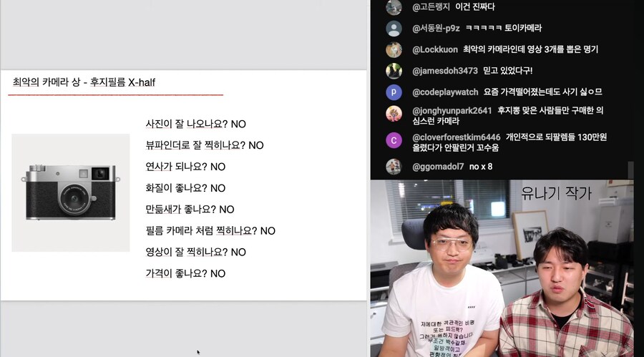644x357 pixels.
Task: Select the line 가격이 좋나요? NO
Action: pos(185,273)
